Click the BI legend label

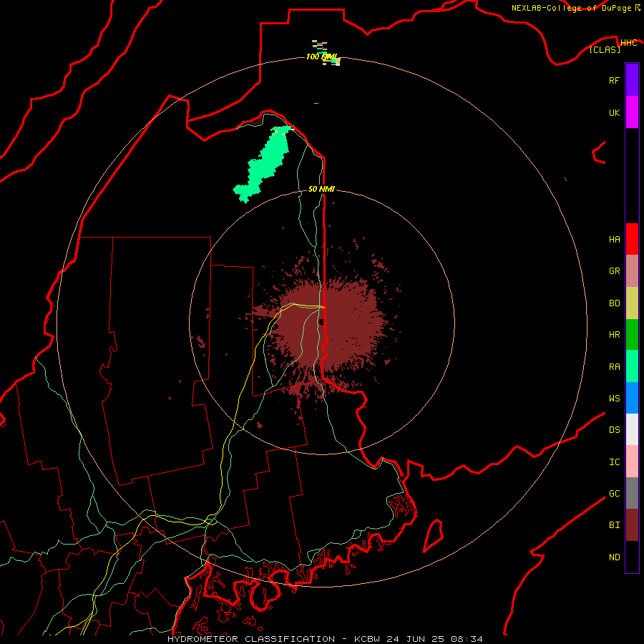point(614,525)
